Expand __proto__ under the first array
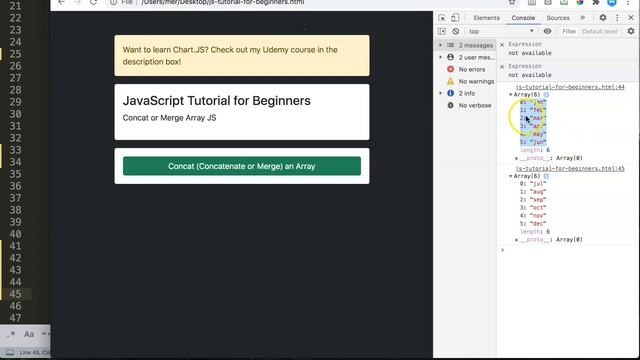The image size is (640, 360). [517, 158]
